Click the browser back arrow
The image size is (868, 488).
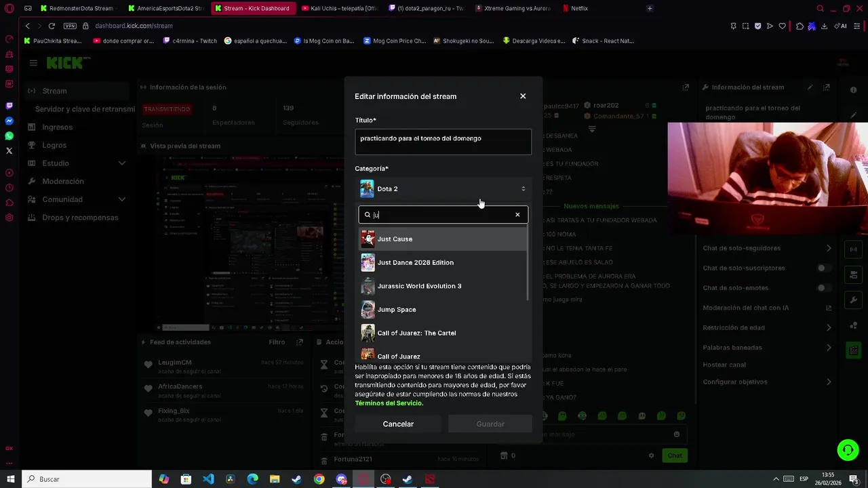(28, 26)
